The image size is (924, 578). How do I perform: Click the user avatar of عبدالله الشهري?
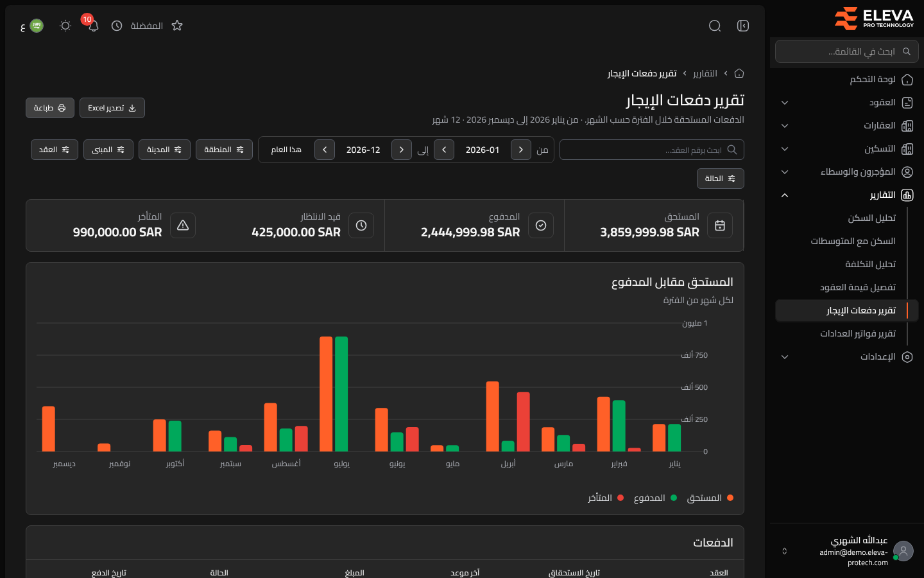903,551
